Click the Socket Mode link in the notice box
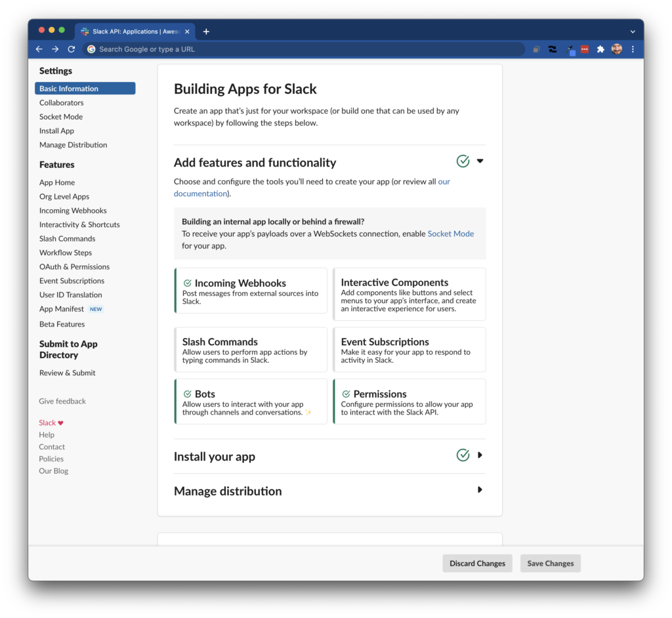Viewport: 672px width, 618px height. (x=451, y=234)
